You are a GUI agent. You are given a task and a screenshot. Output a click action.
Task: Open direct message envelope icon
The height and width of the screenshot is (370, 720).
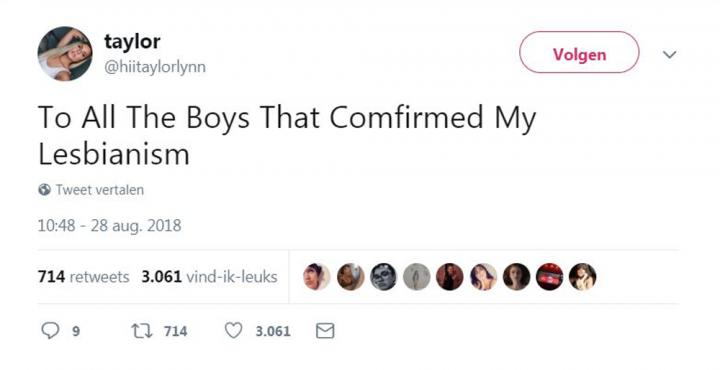[325, 331]
